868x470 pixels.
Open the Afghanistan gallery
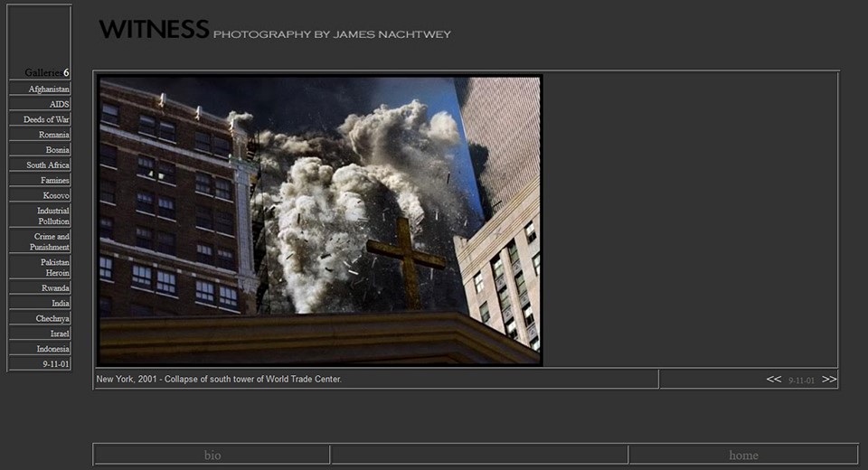tap(49, 89)
